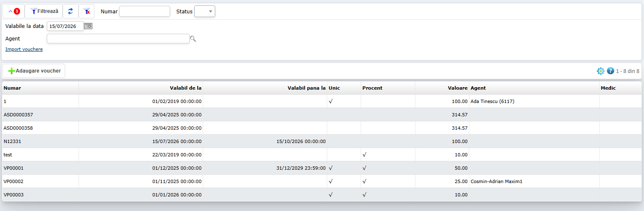Click the Procent checkmark in the test row

pos(364,155)
